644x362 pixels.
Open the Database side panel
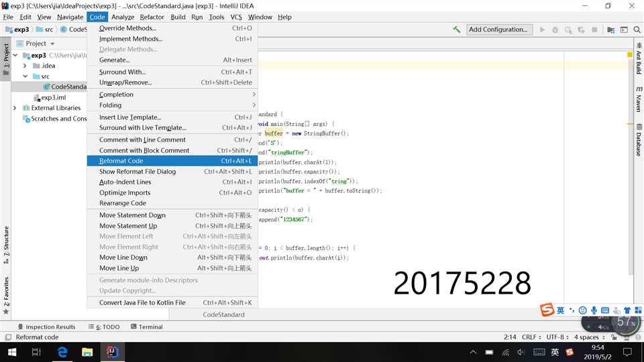click(639, 139)
